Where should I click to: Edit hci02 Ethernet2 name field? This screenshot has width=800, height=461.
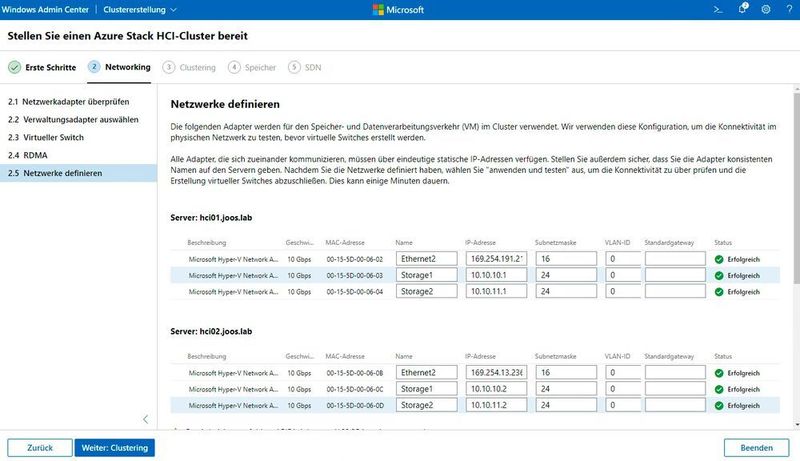427,372
